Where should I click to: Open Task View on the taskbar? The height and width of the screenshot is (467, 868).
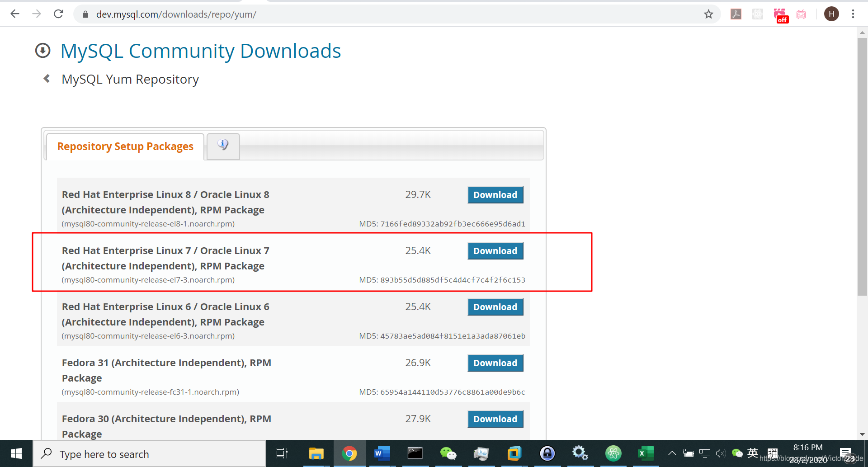282,453
